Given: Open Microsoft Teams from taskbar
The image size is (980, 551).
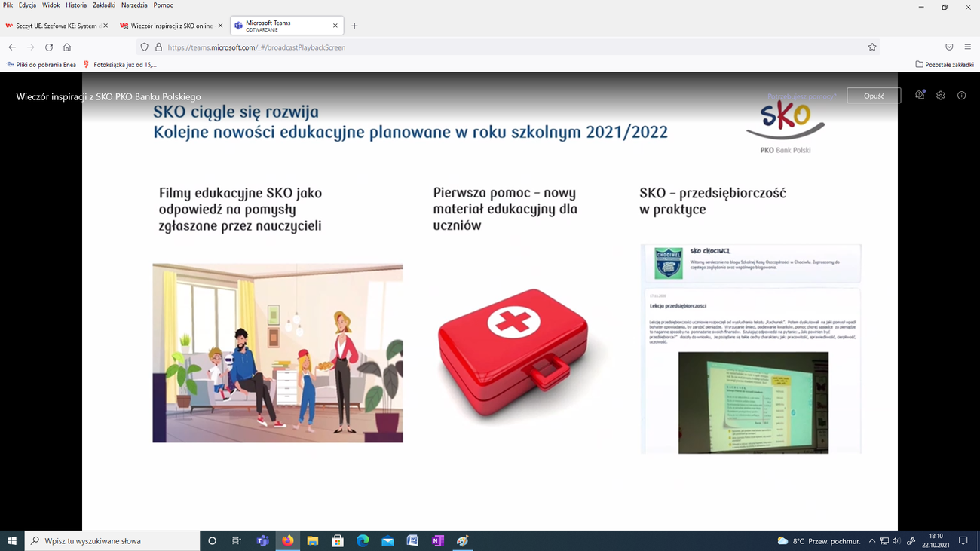Looking at the screenshot, I should coord(262,540).
